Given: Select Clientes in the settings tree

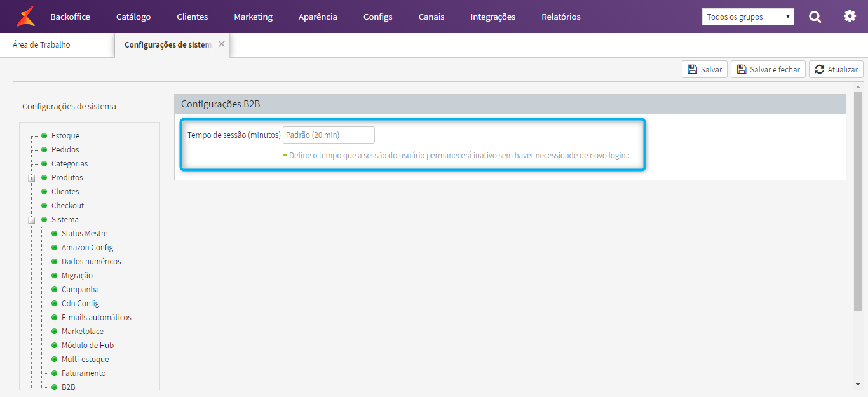Looking at the screenshot, I should [65, 191].
